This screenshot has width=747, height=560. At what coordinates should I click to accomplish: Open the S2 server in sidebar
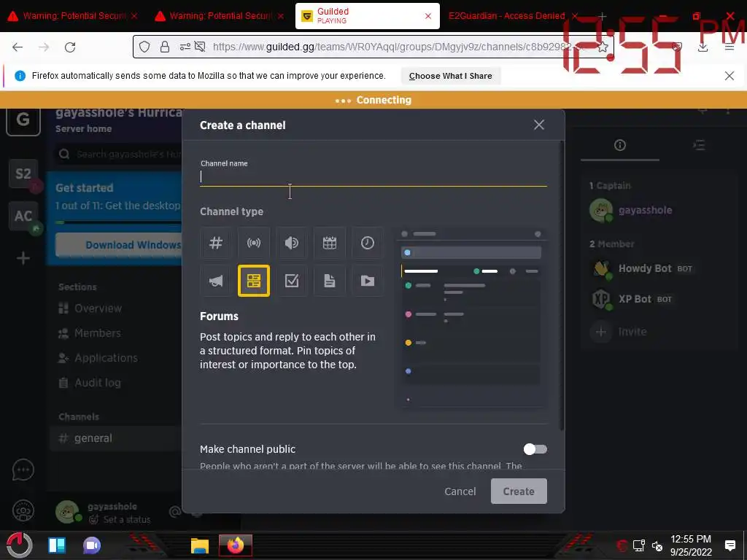(x=23, y=174)
